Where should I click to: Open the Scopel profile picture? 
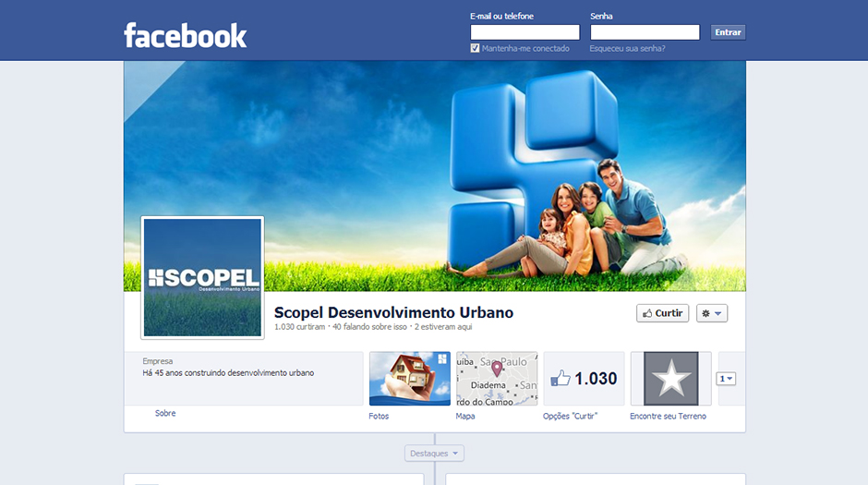pos(202,277)
